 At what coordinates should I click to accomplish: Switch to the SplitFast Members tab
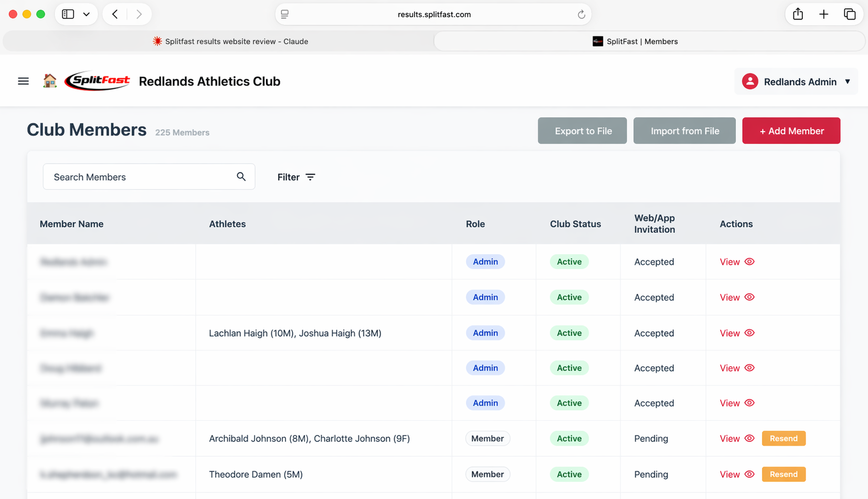635,41
